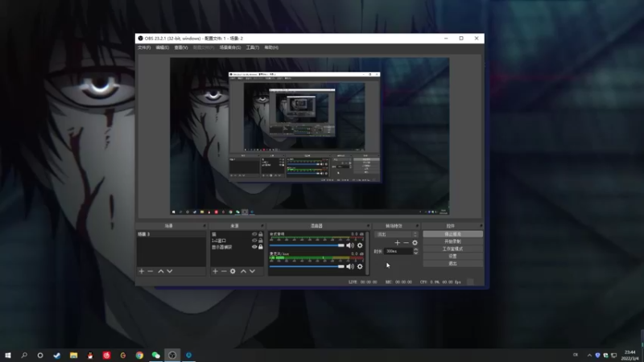Remove the selected source with the minus icon

point(224,271)
